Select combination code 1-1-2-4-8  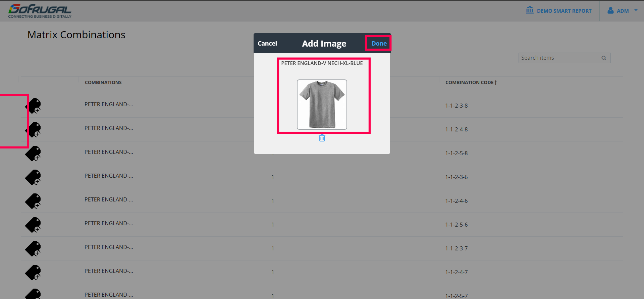point(457,129)
